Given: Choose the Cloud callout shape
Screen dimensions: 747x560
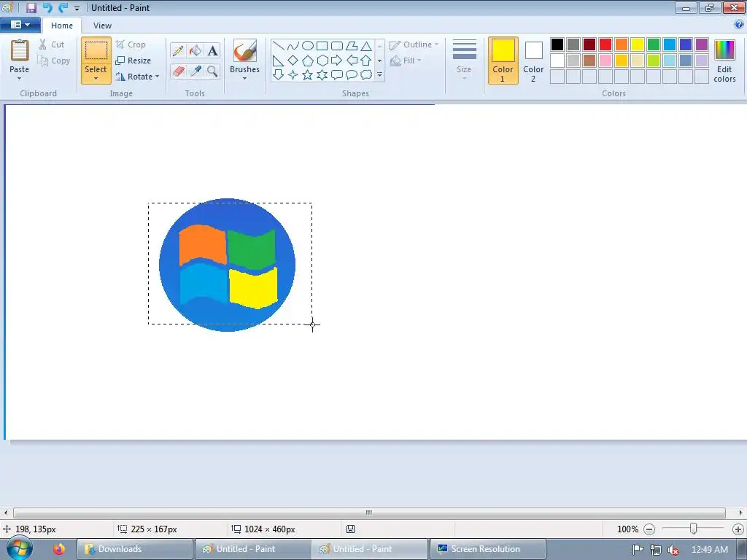Looking at the screenshot, I should click(x=366, y=75).
